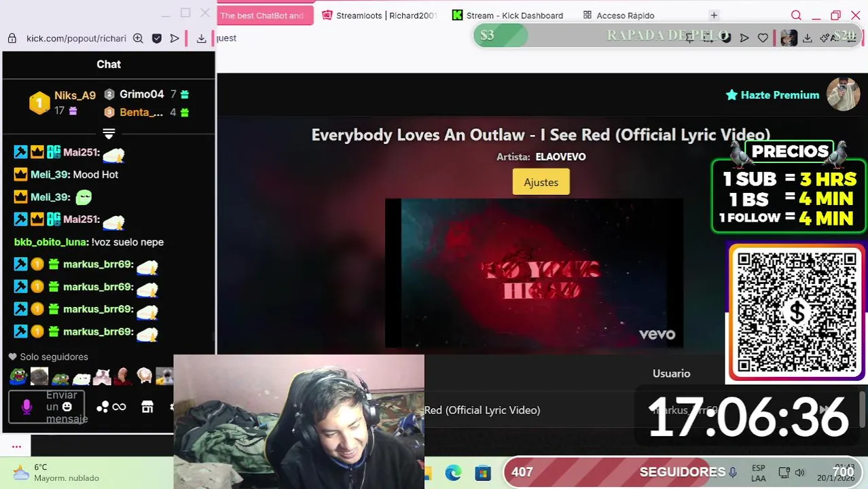
Task: Open Benta_ in the gifter ranking
Action: [141, 112]
